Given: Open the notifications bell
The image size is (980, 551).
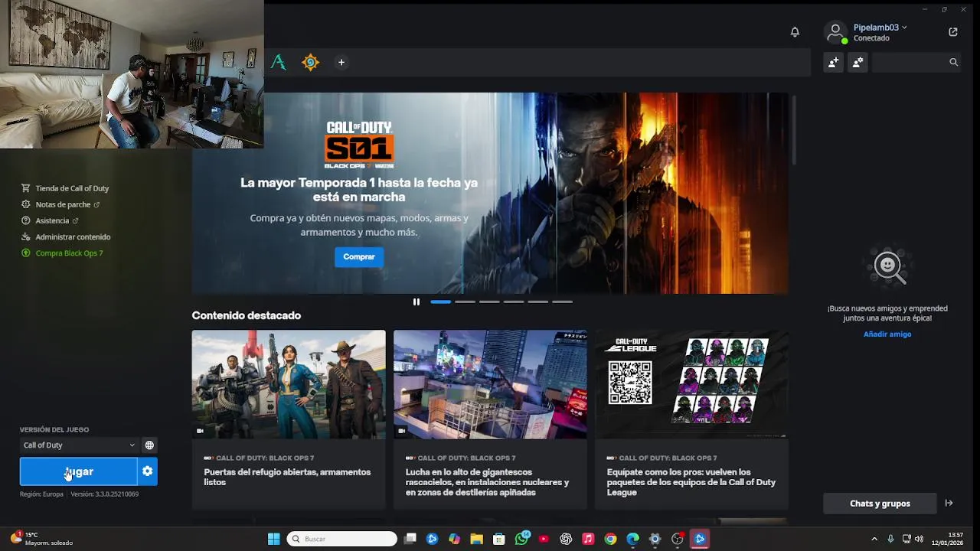Looking at the screenshot, I should tap(795, 31).
